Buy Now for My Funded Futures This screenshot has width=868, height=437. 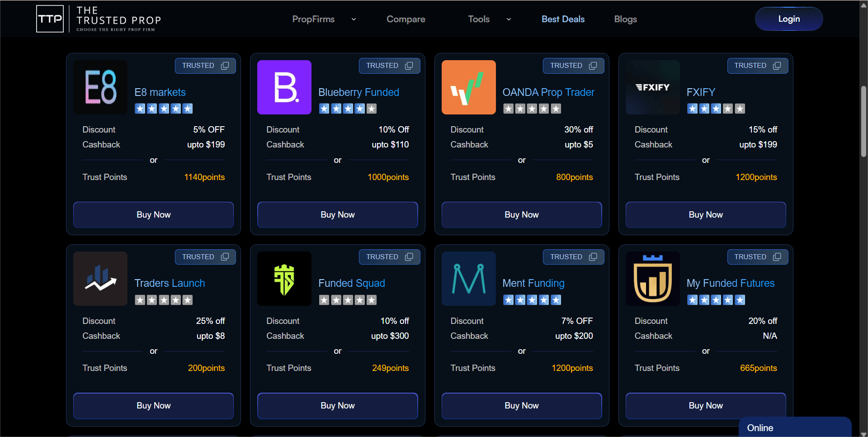705,406
